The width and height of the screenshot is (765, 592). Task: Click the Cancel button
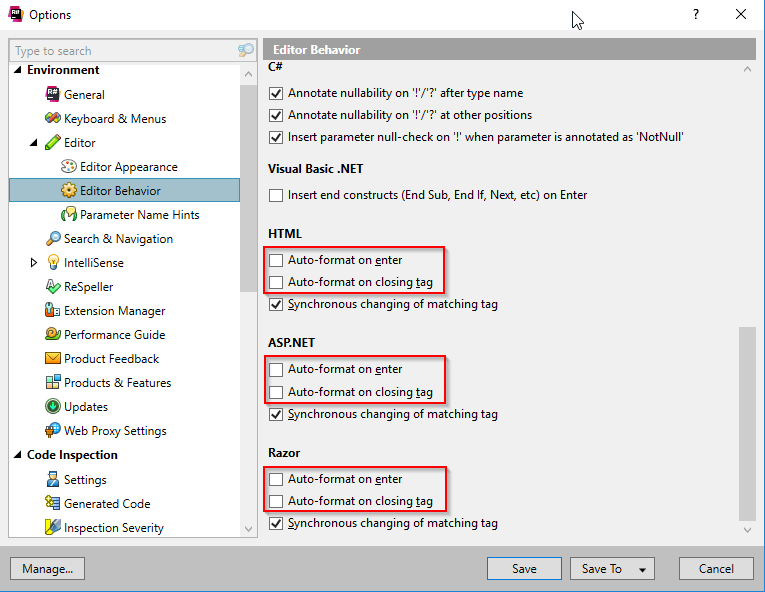[716, 569]
